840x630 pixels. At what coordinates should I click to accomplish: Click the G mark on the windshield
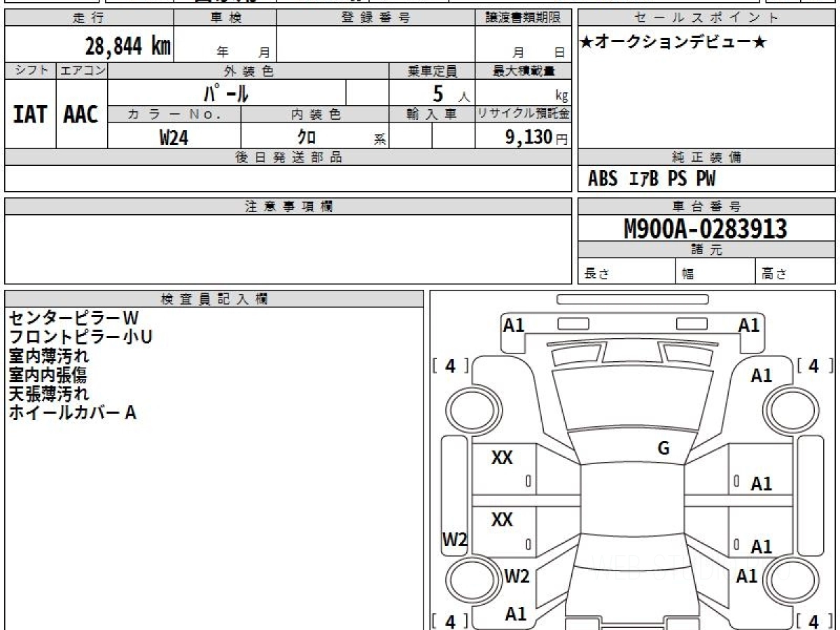click(x=664, y=449)
